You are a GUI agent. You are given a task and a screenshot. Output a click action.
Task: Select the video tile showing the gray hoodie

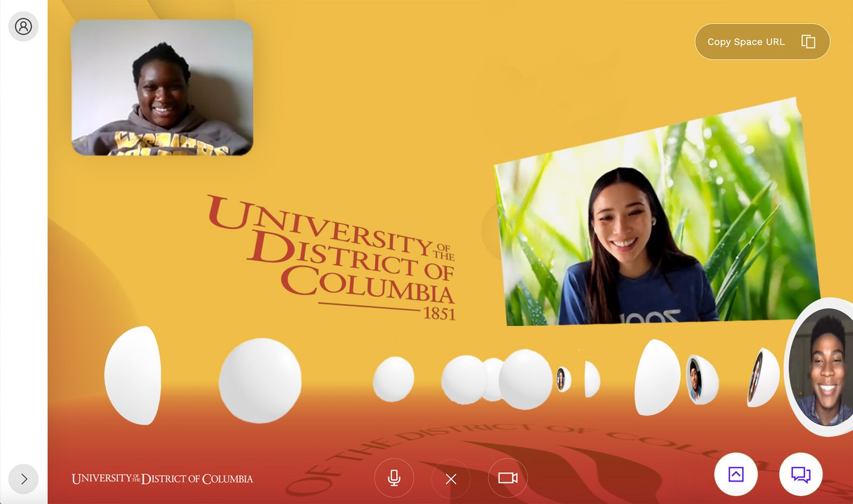click(162, 88)
